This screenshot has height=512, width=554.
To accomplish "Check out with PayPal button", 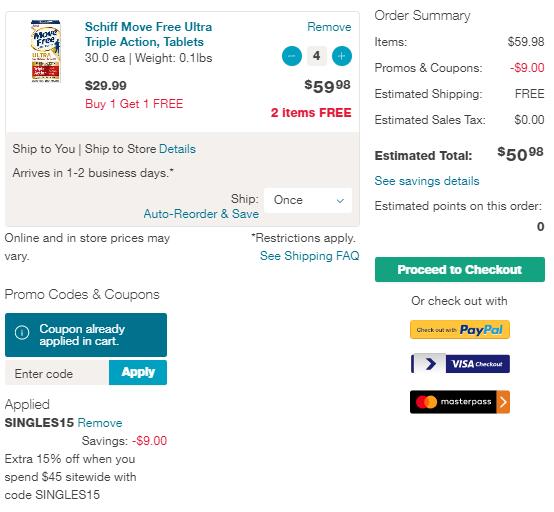I will pos(460,330).
